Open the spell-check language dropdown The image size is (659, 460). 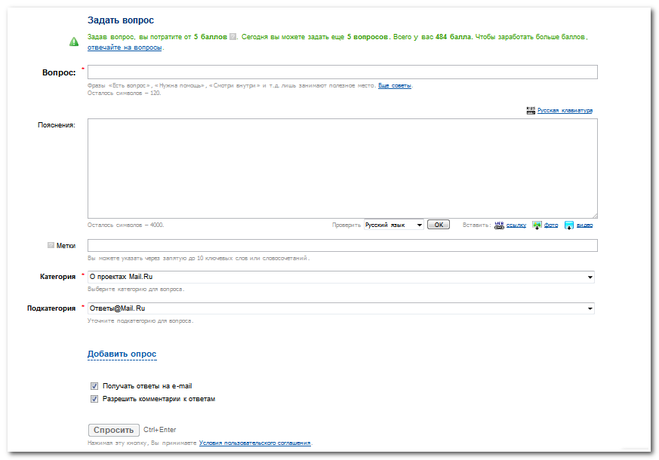click(x=393, y=225)
